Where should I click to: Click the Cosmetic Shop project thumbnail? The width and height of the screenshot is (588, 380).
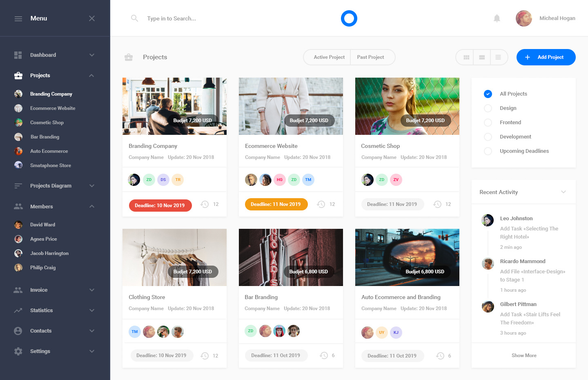(407, 106)
